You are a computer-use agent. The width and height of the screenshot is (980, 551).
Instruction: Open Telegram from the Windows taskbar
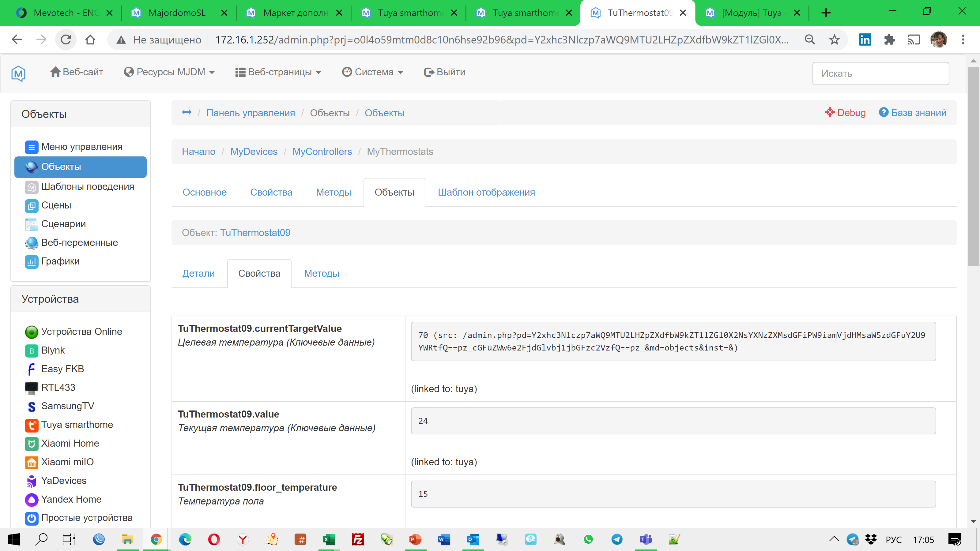(x=617, y=540)
